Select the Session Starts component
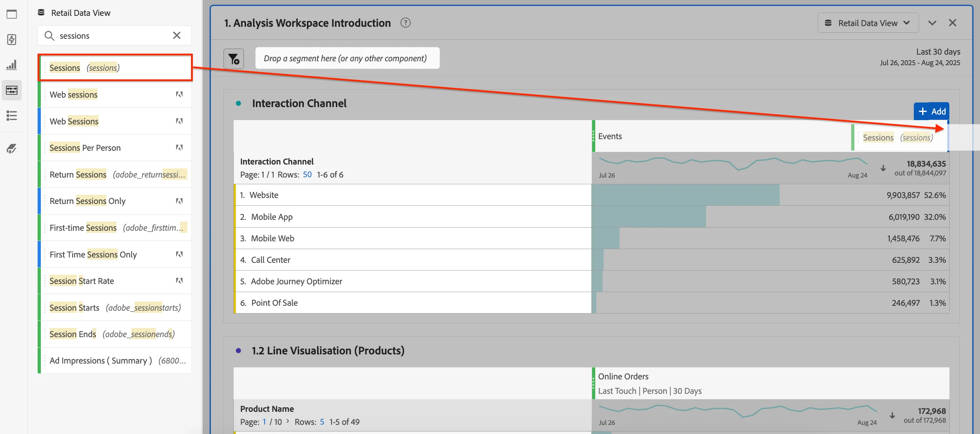Screen dimensions: 980x434 coord(114,308)
